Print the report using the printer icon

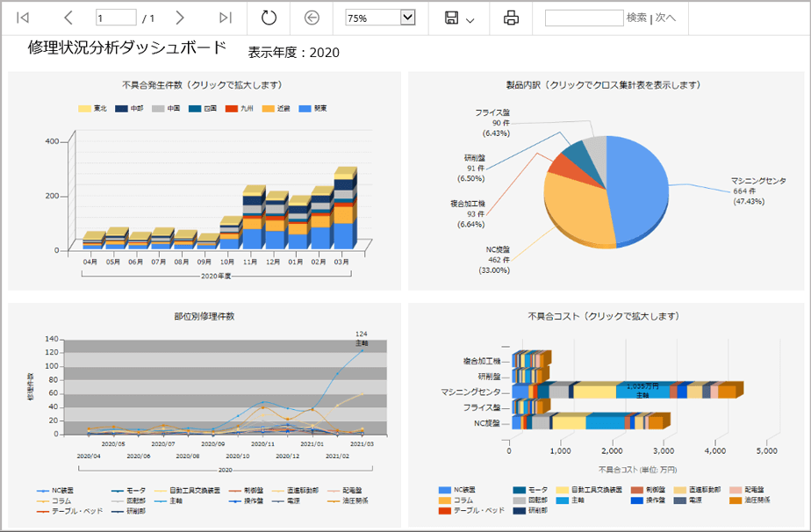(x=511, y=18)
